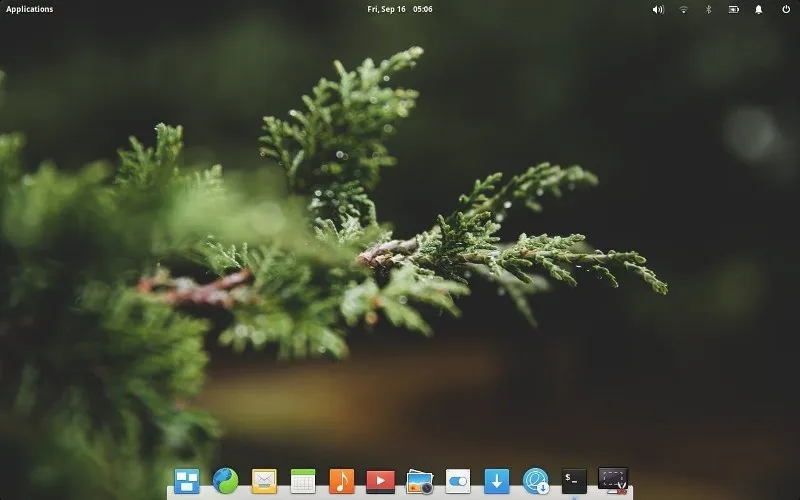Image resolution: width=800 pixels, height=500 pixels.
Task: Open the Bluetooth indicator menu
Action: (x=709, y=9)
